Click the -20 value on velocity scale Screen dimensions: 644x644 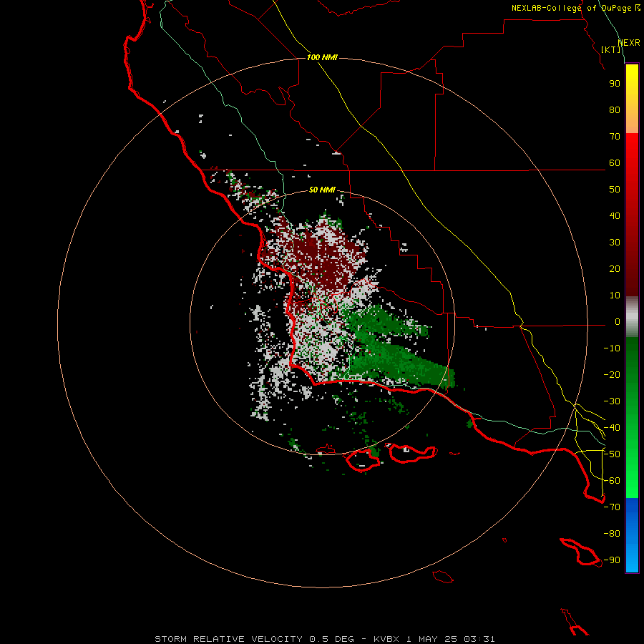(612, 375)
